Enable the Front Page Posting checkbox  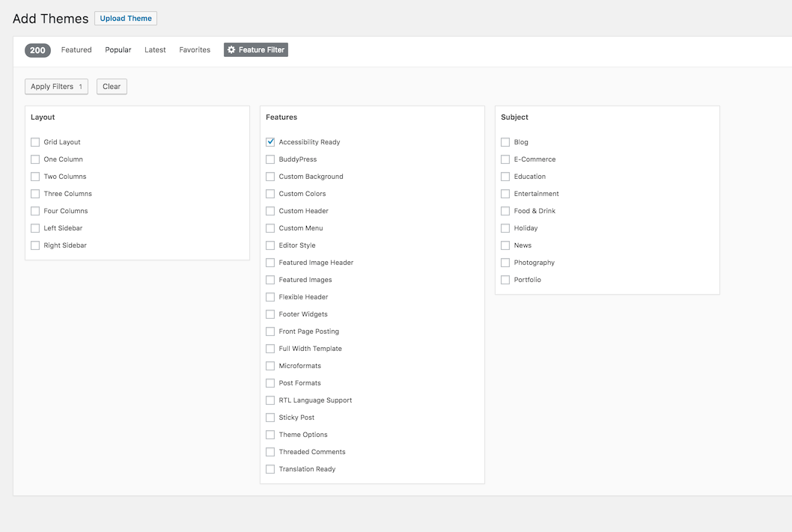pos(270,331)
